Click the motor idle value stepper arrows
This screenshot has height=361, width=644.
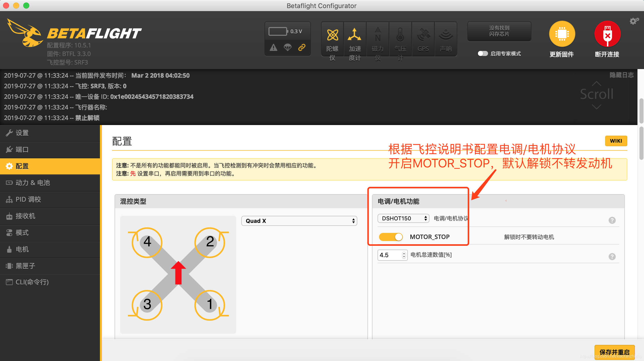click(x=404, y=255)
